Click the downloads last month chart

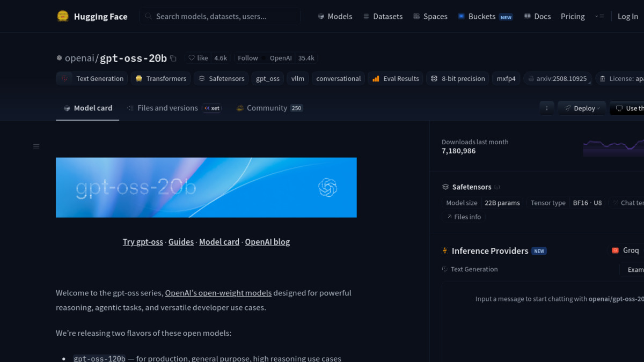tap(613, 147)
